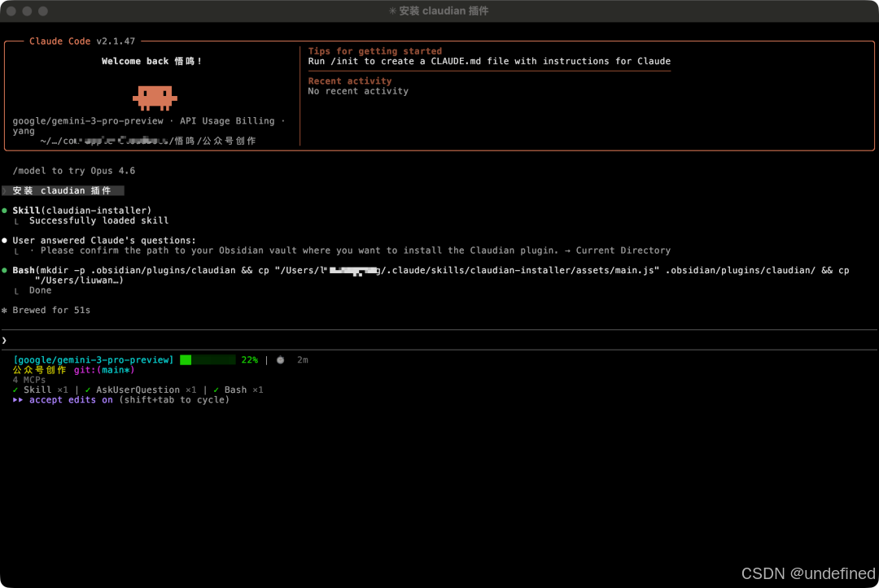The width and height of the screenshot is (879, 588).
Task: Click the green check before 'Skill ×1'
Action: [x=15, y=390]
